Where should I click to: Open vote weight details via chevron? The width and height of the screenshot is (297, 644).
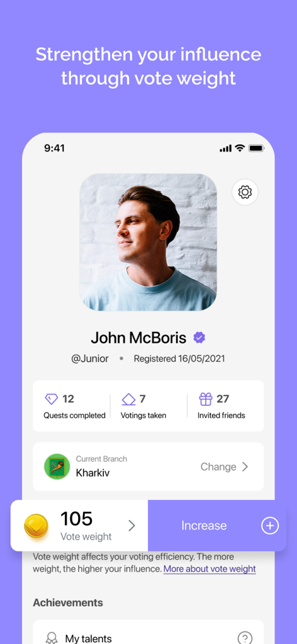(x=132, y=526)
